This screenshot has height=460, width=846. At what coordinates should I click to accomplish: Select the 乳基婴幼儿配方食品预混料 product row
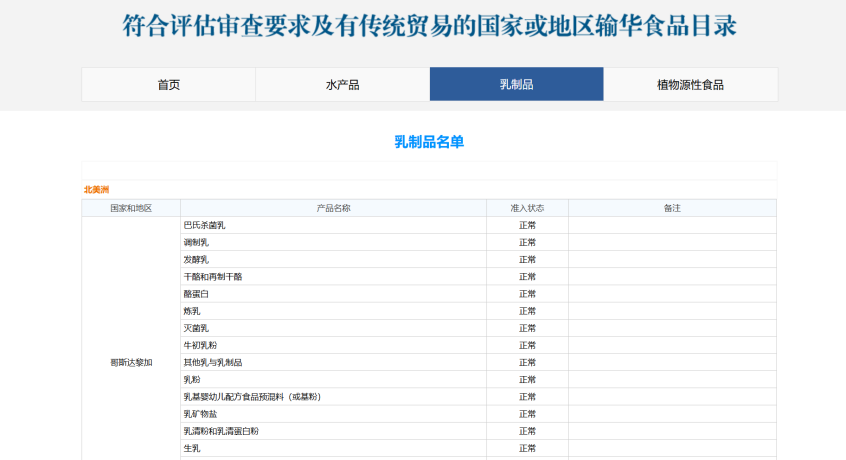(251, 397)
